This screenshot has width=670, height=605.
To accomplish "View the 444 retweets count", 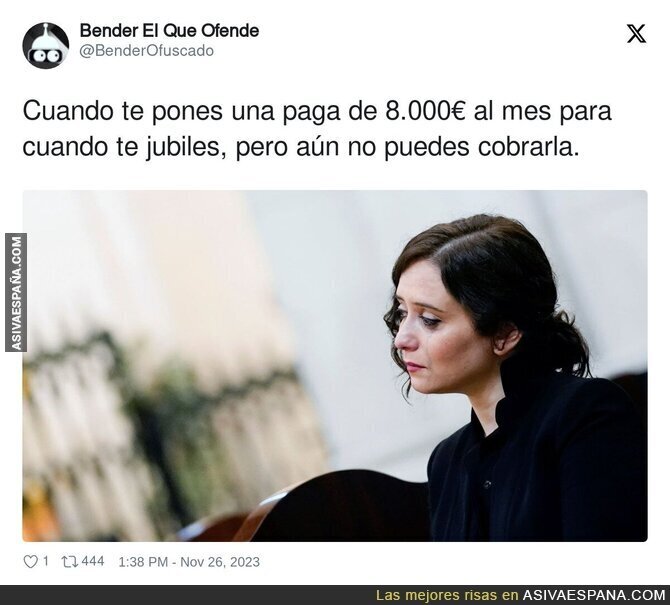I will [x=93, y=561].
